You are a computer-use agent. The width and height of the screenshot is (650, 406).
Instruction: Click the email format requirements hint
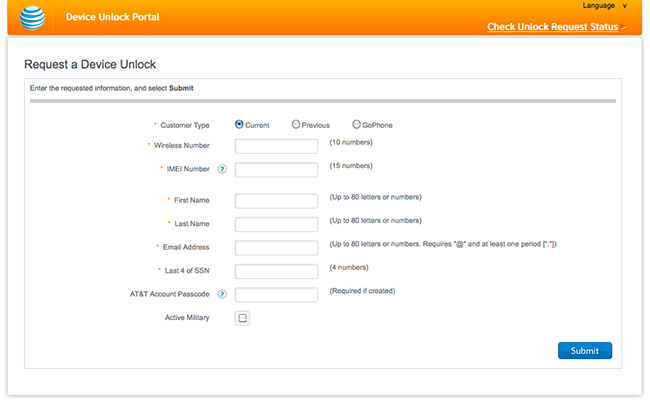tap(443, 244)
